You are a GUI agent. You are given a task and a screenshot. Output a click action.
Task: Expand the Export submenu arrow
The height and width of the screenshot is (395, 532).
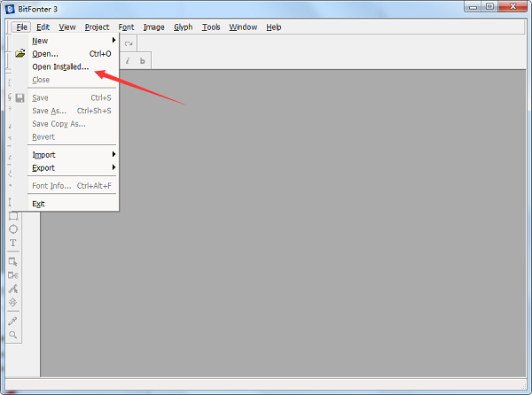[113, 167]
